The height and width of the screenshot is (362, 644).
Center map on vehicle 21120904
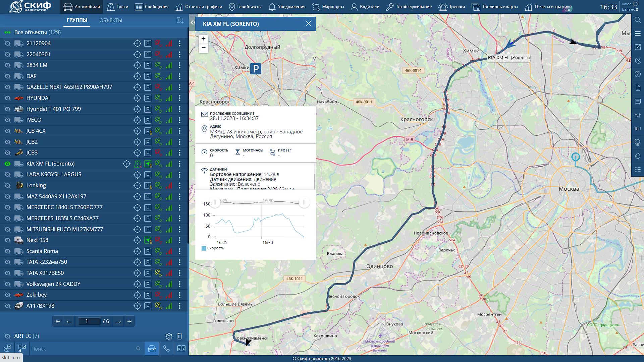(x=137, y=43)
